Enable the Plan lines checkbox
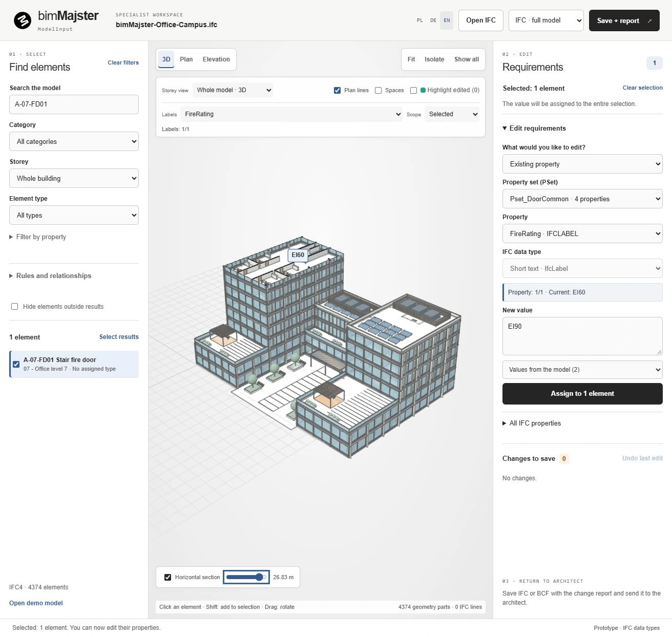 337,90
